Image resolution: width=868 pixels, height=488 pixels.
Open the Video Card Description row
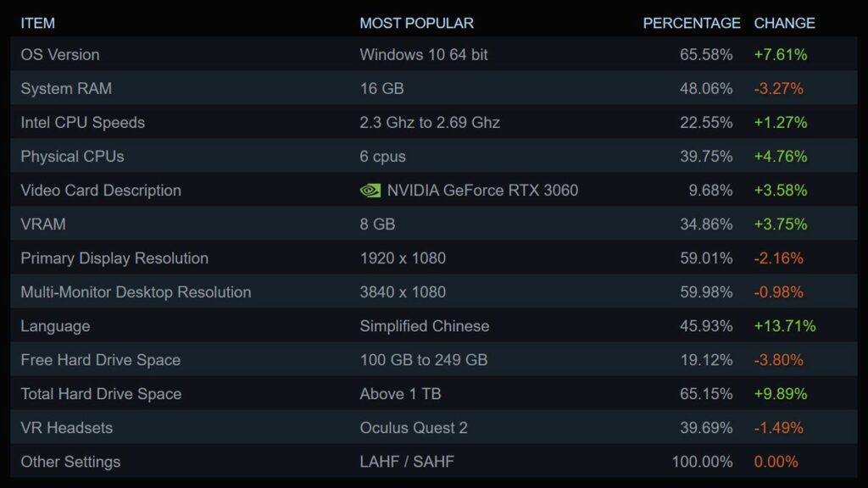click(x=101, y=191)
